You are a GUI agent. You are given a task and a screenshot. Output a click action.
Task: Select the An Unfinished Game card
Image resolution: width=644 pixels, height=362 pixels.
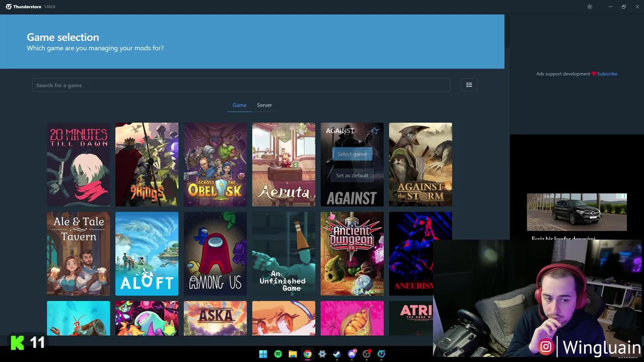(284, 253)
